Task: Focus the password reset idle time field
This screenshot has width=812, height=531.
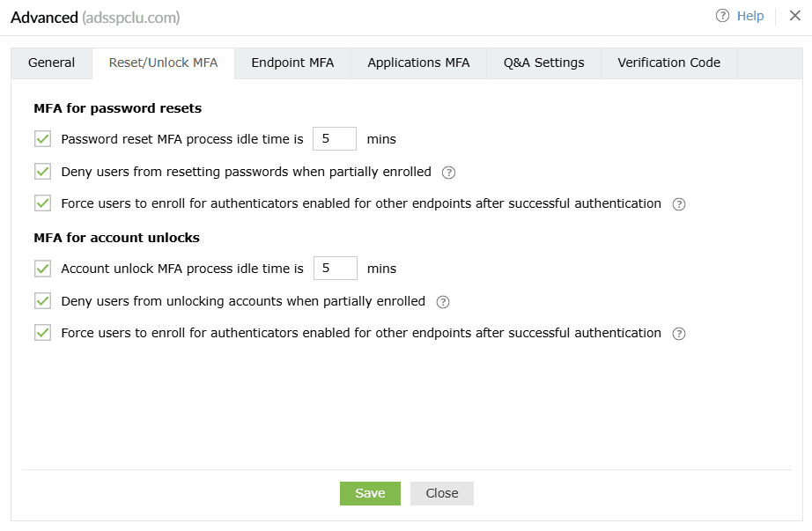Action: pyautogui.click(x=335, y=139)
